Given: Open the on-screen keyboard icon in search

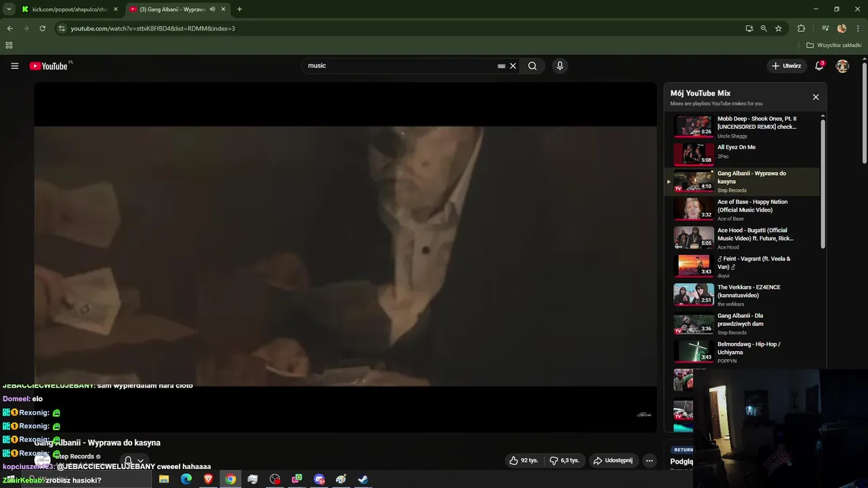Looking at the screenshot, I should click(501, 66).
